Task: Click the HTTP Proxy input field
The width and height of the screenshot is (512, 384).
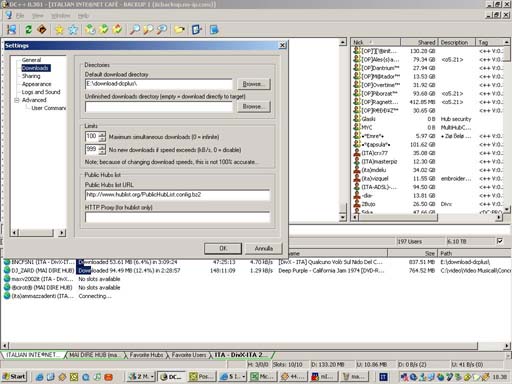Action: click(177, 217)
